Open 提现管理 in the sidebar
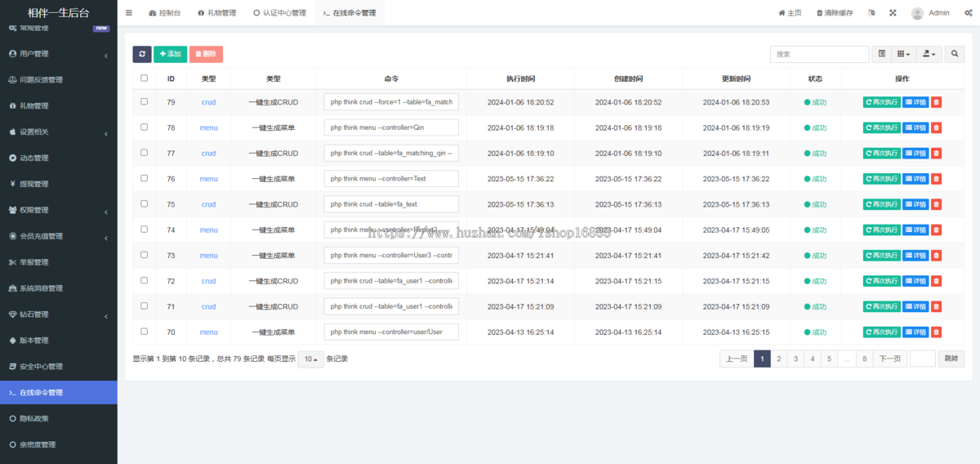 point(59,184)
